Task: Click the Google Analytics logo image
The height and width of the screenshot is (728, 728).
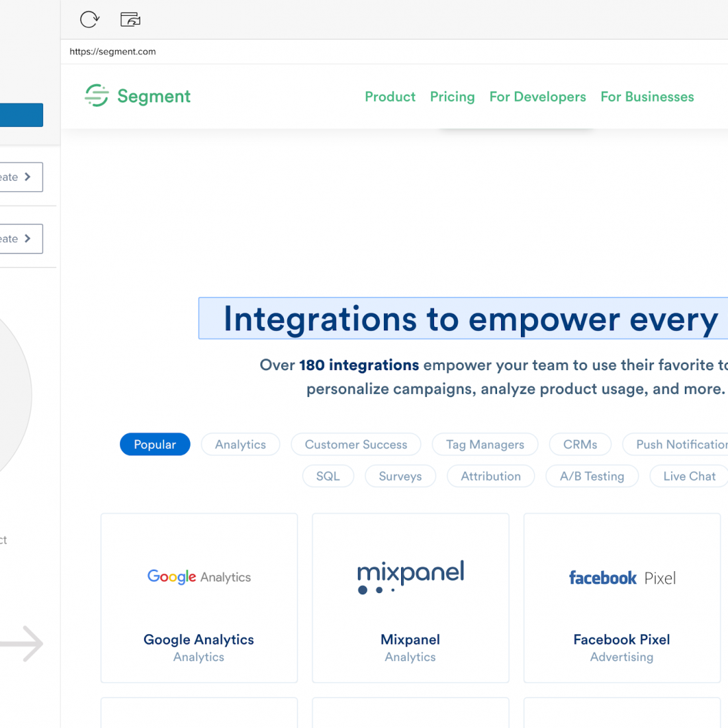Action: click(x=199, y=576)
